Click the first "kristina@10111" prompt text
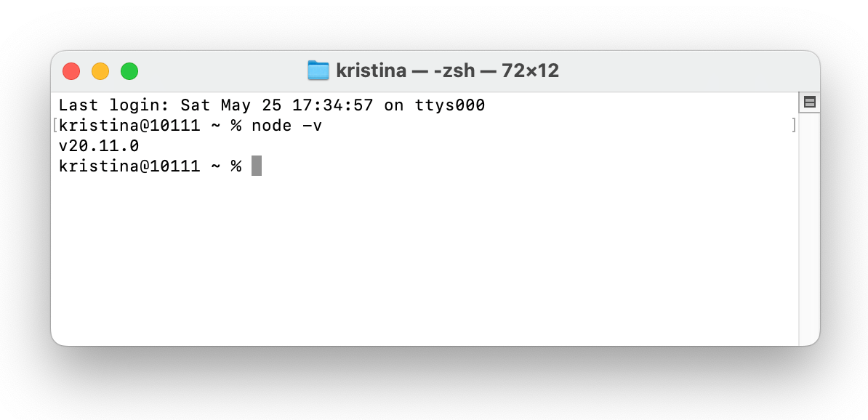 (129, 126)
